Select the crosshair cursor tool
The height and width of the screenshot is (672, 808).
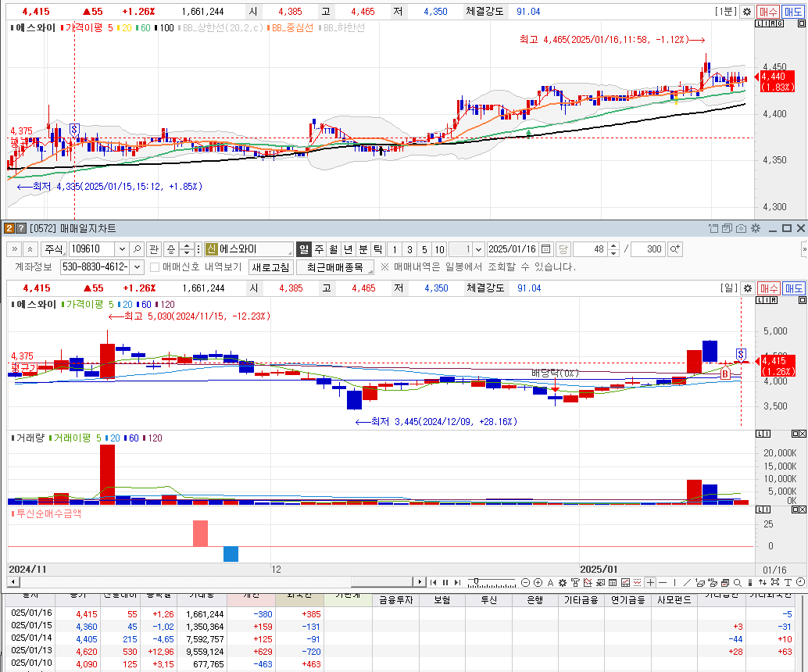(650, 582)
